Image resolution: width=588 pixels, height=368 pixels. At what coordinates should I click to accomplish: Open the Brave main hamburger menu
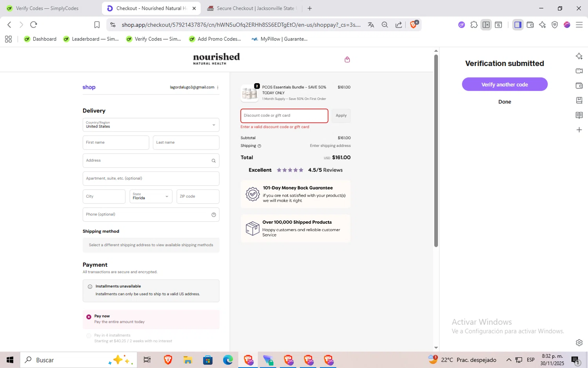coord(579,25)
